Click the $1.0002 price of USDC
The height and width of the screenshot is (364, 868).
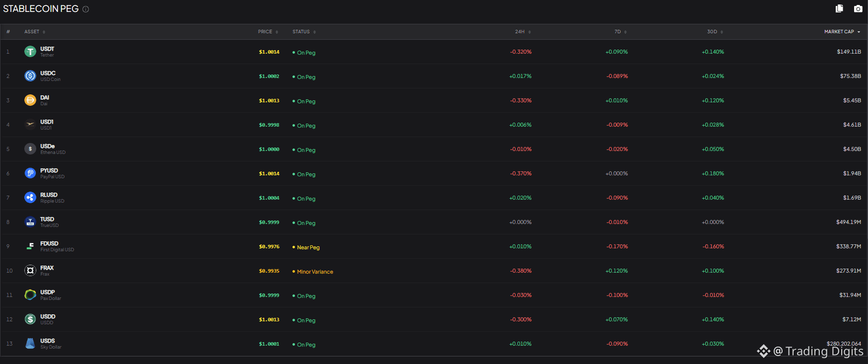(269, 76)
